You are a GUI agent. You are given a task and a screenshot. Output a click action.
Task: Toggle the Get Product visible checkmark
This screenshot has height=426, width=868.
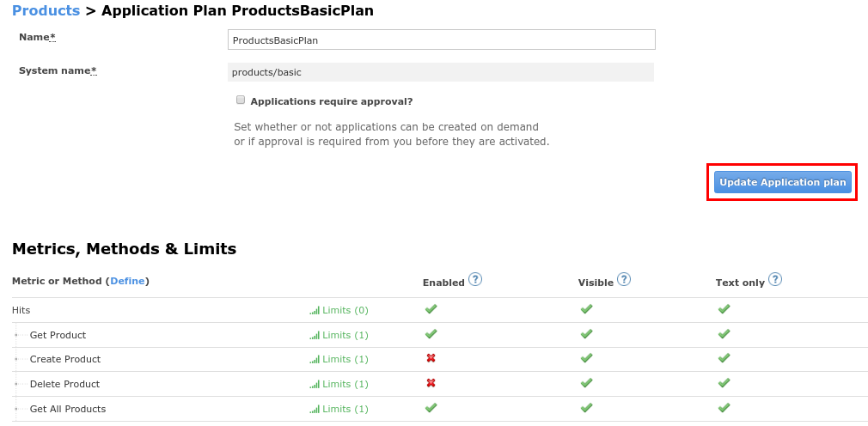[x=586, y=334]
